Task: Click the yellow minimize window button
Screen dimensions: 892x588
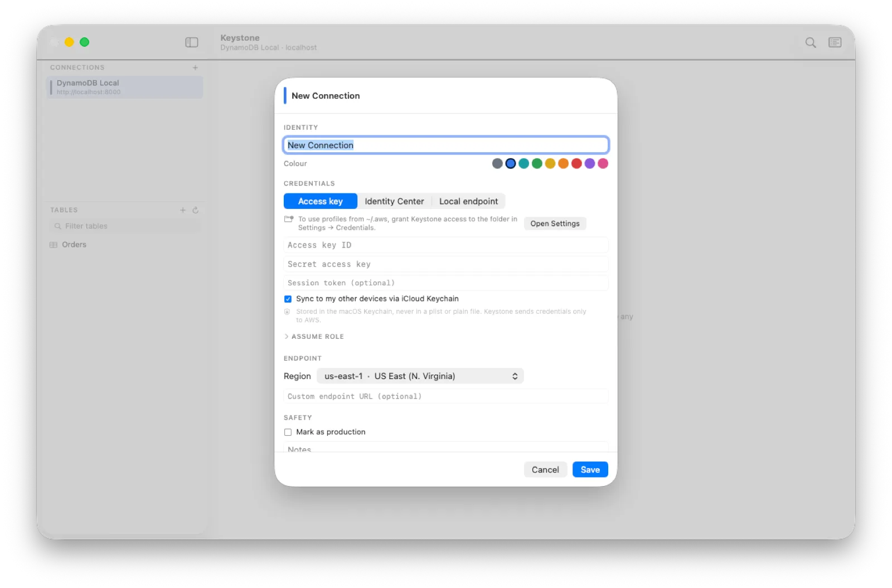Action: pos(69,42)
